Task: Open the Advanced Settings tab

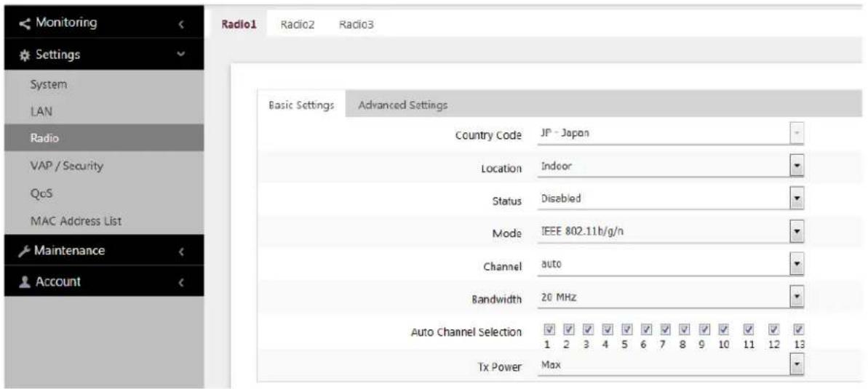Action: [x=403, y=105]
